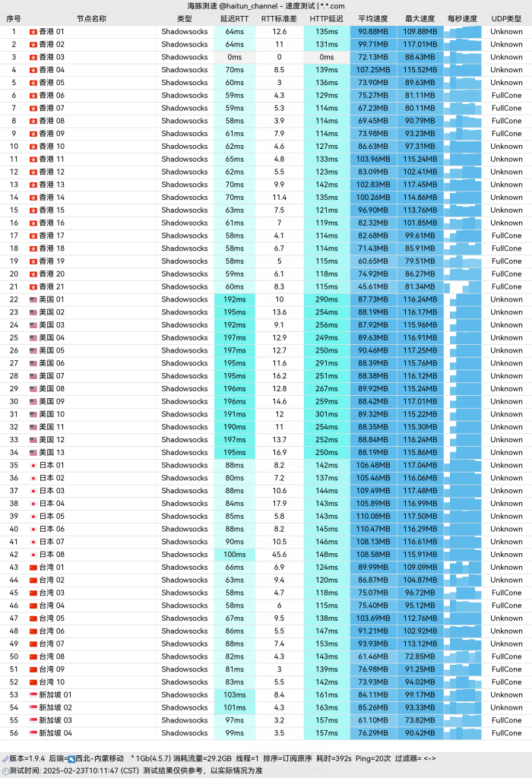Screen dimensions: 532x778
Task: Click the per-second speed bar for 美国 01
Action: point(463,299)
